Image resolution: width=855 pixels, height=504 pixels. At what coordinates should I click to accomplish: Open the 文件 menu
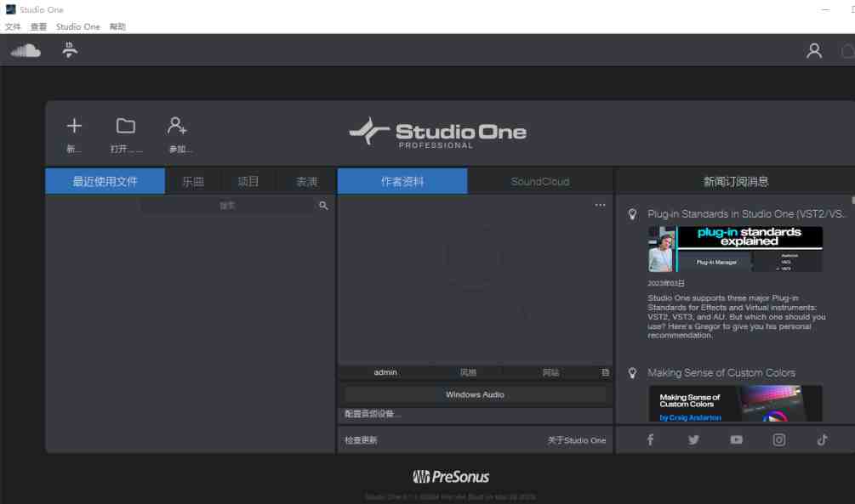click(13, 26)
